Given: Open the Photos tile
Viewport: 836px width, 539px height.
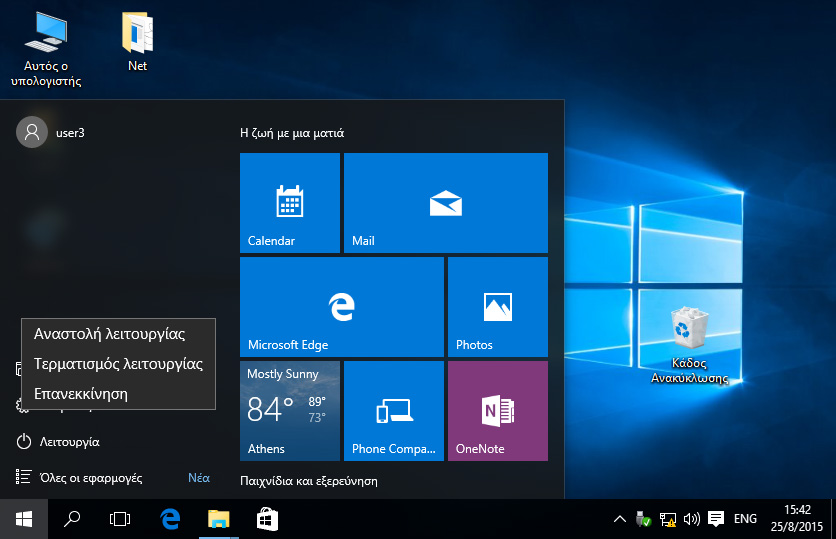Looking at the screenshot, I should (x=498, y=307).
